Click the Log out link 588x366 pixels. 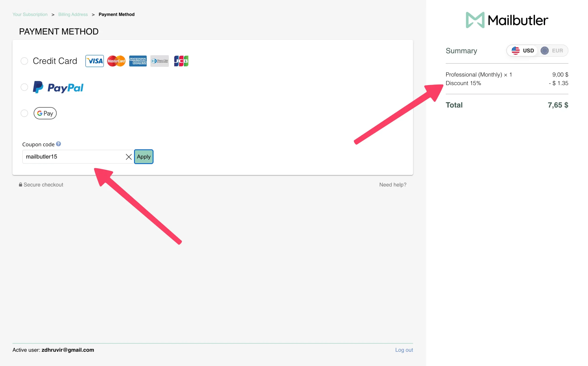pyautogui.click(x=404, y=350)
